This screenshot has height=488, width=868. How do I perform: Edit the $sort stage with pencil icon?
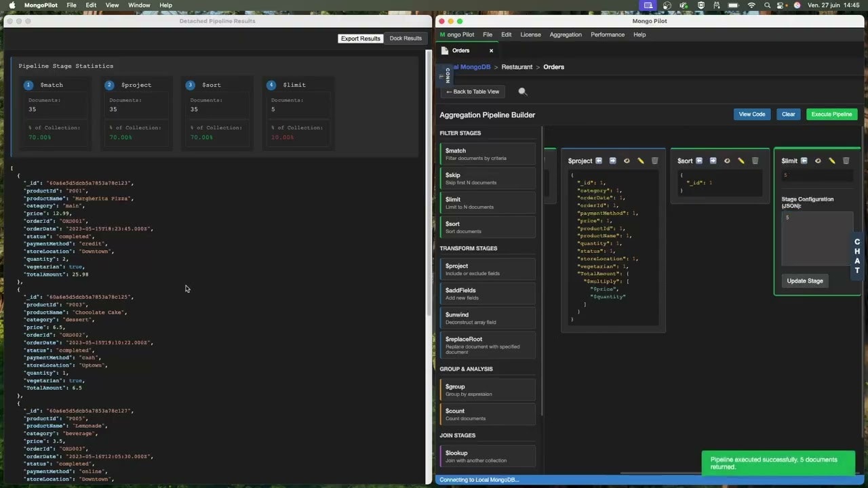coord(741,161)
